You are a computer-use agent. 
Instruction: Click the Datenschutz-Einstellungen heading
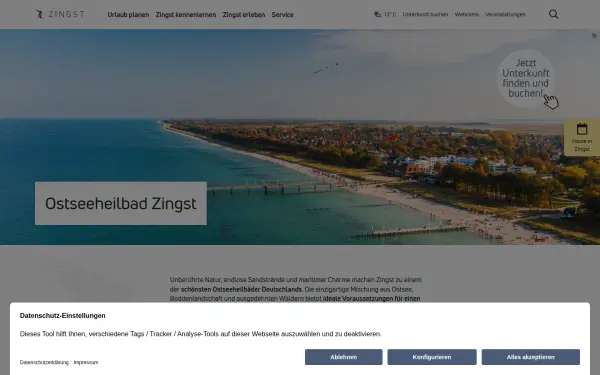click(x=62, y=316)
